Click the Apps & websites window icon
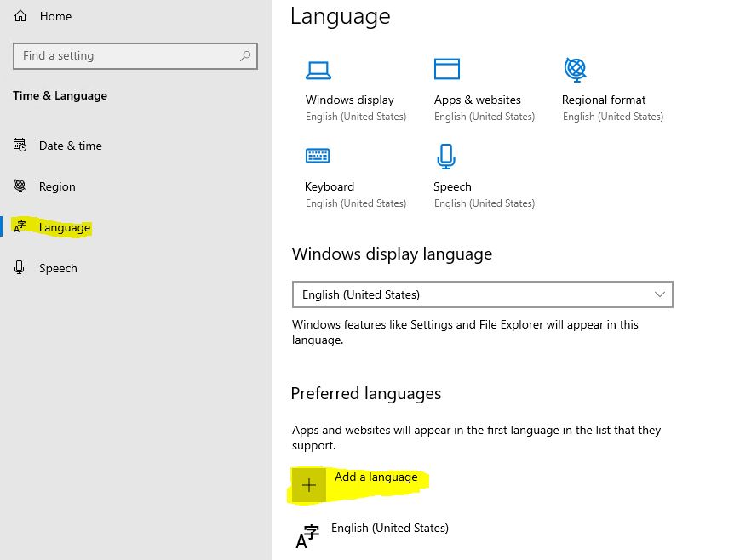The height and width of the screenshot is (560, 734). tap(447, 69)
